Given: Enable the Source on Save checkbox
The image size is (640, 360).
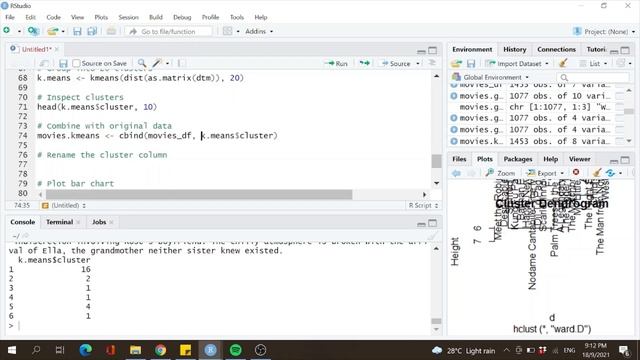Looking at the screenshot, I should 76,63.
